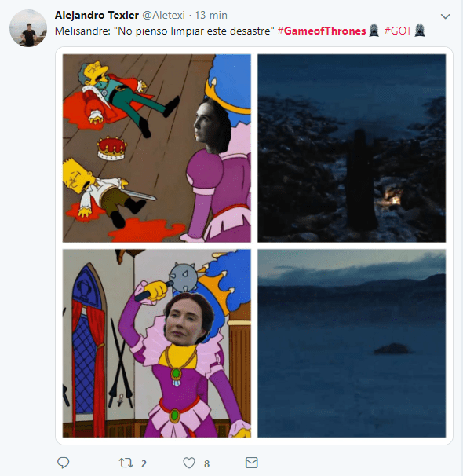
Task: Like the tweet with the heart icon
Action: point(189,463)
